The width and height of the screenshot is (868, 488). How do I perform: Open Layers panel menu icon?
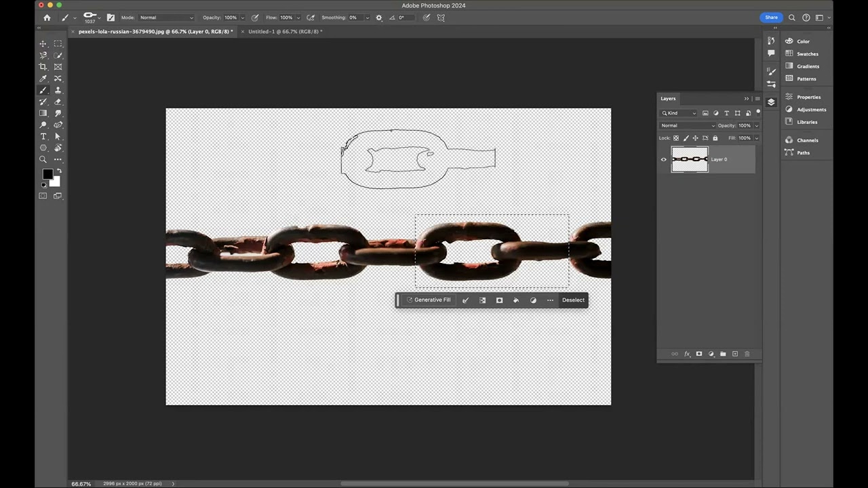coord(757,99)
